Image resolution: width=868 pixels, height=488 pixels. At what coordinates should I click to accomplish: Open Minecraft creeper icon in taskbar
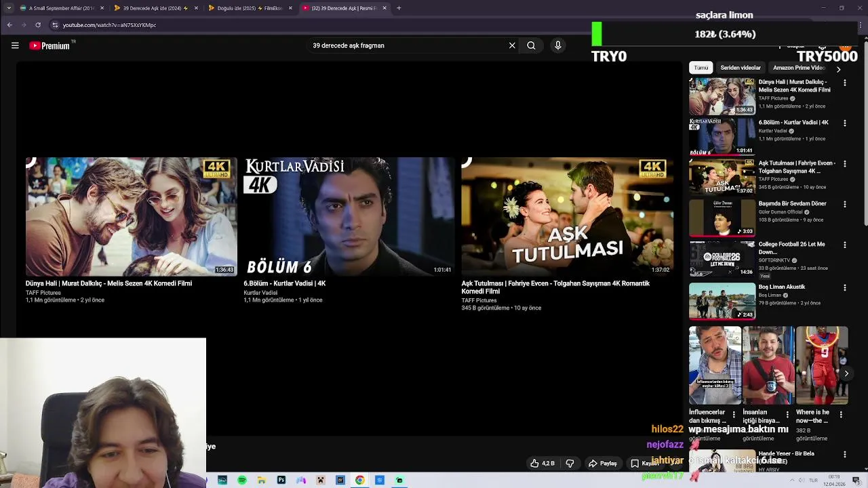321,480
